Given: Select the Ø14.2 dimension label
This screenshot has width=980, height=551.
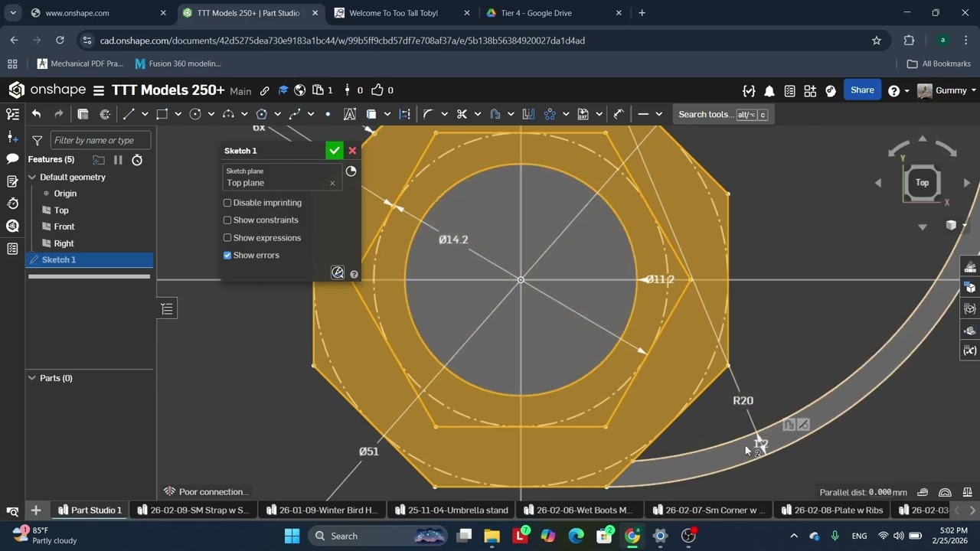Looking at the screenshot, I should point(453,240).
